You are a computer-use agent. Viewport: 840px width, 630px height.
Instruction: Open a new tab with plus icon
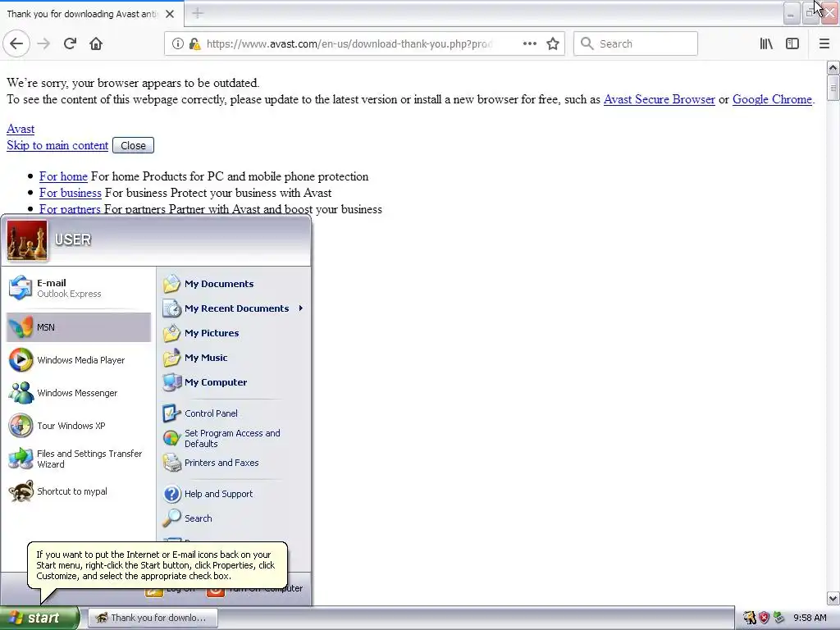click(198, 13)
